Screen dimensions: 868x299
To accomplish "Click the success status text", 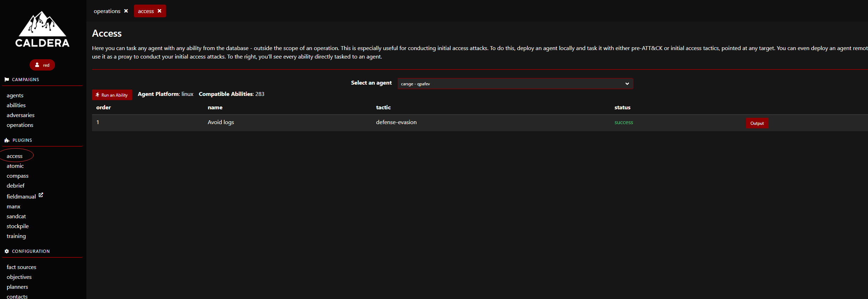I will pyautogui.click(x=624, y=122).
